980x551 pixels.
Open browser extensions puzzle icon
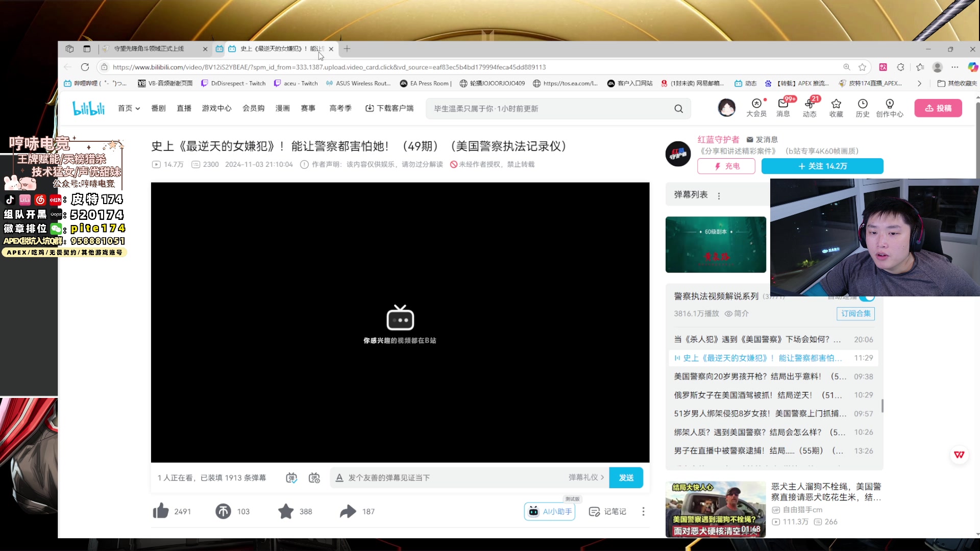(901, 67)
